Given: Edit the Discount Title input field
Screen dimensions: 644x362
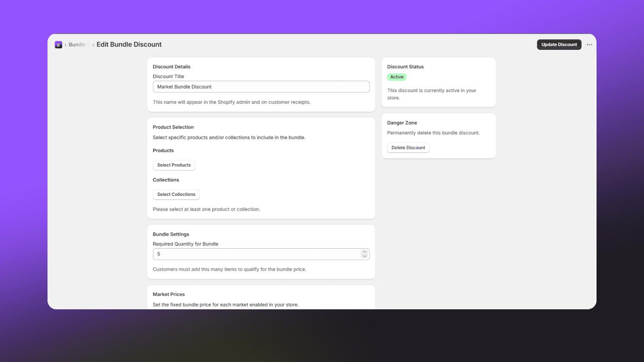Looking at the screenshot, I should (x=261, y=87).
